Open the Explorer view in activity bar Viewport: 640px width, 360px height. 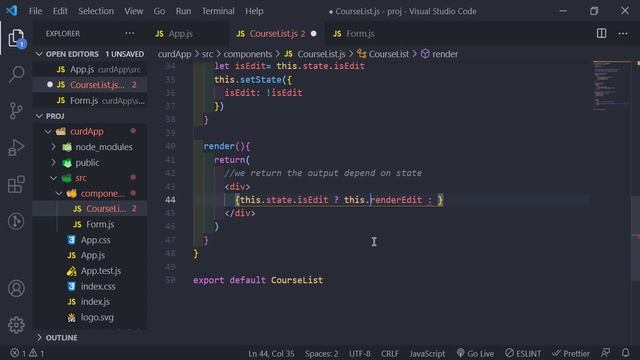pos(16,39)
